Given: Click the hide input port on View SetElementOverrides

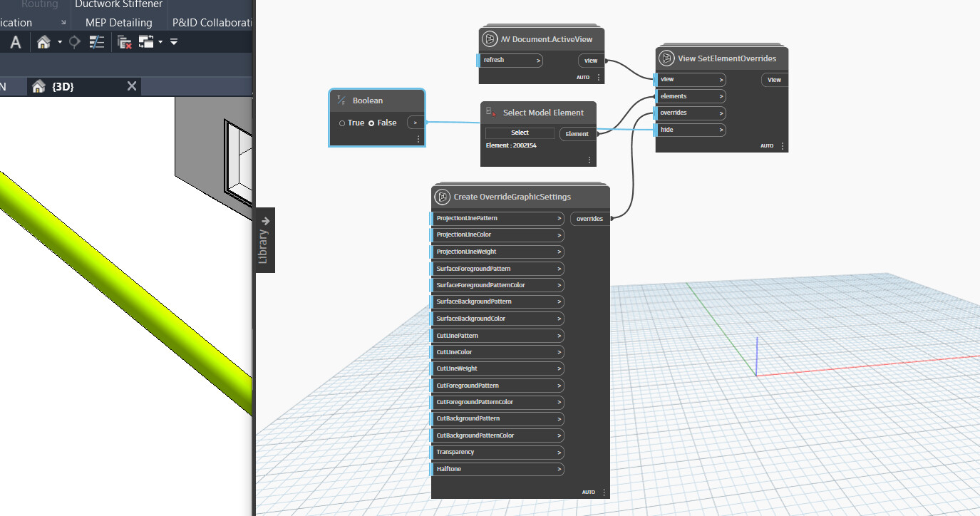Looking at the screenshot, I should tap(689, 129).
